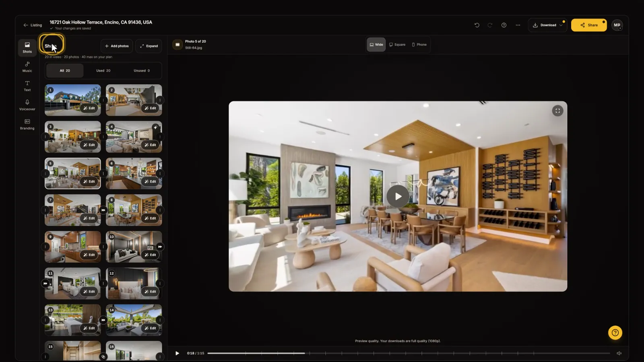Open the Voiceover panel in the sidebar
This screenshot has width=644, height=362.
pyautogui.click(x=27, y=105)
